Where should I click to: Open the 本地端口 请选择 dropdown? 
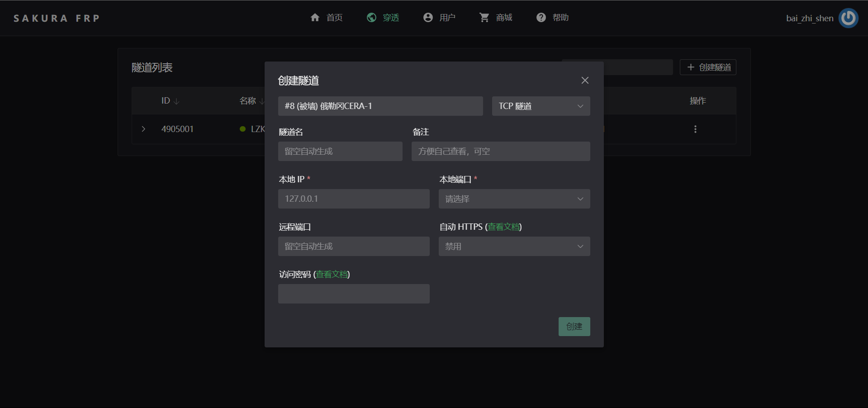(514, 199)
